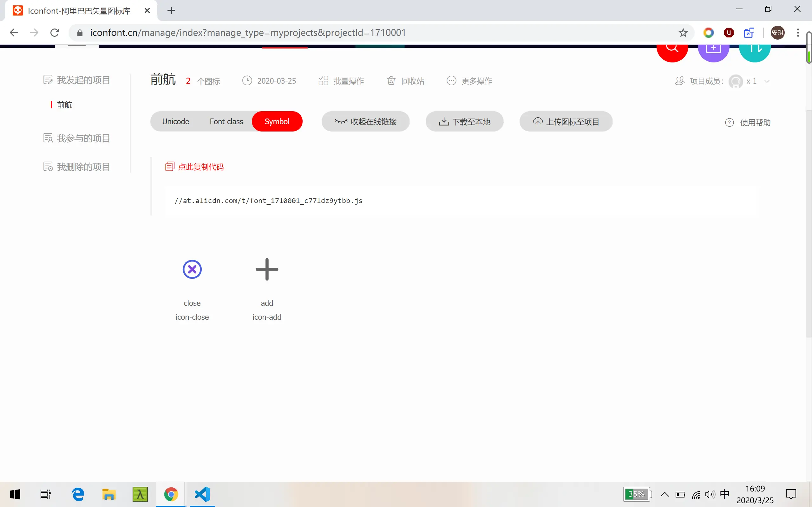
Task: Collapse online link with 收起在线链接
Action: point(365,121)
